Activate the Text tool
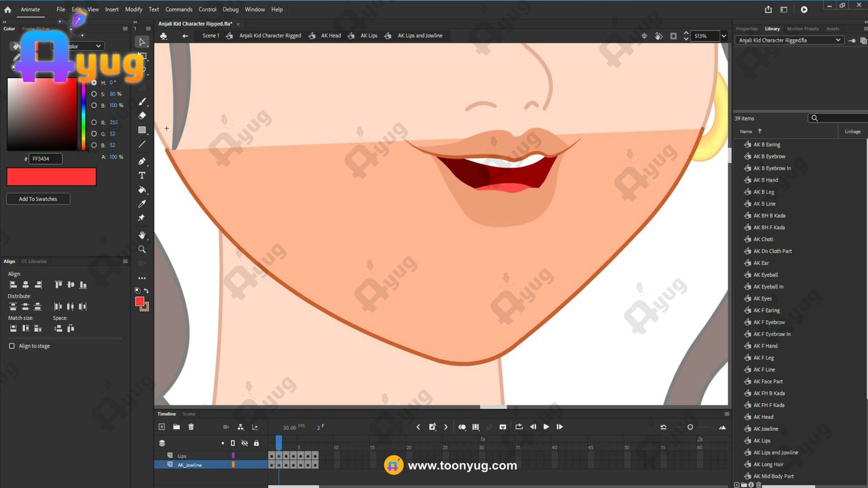The width and height of the screenshot is (868, 488). [x=142, y=176]
